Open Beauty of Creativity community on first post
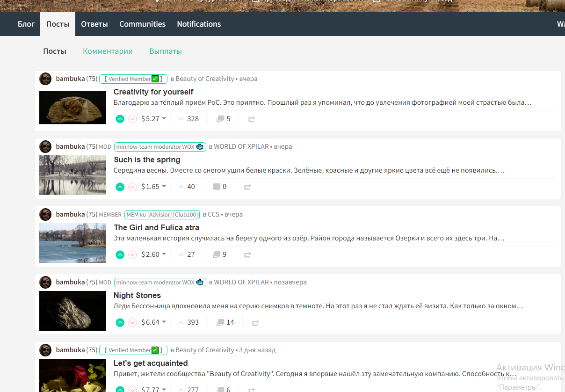This screenshot has width=565, height=392. (205, 79)
